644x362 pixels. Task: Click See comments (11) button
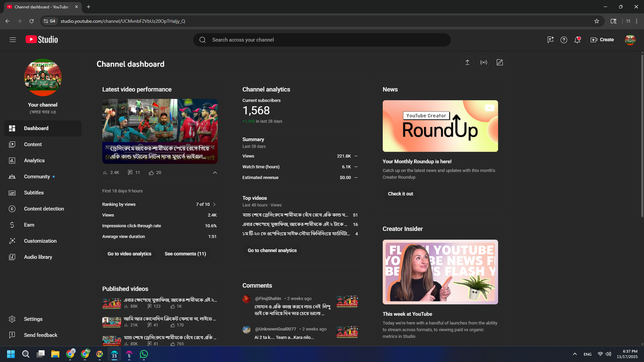[185, 254]
